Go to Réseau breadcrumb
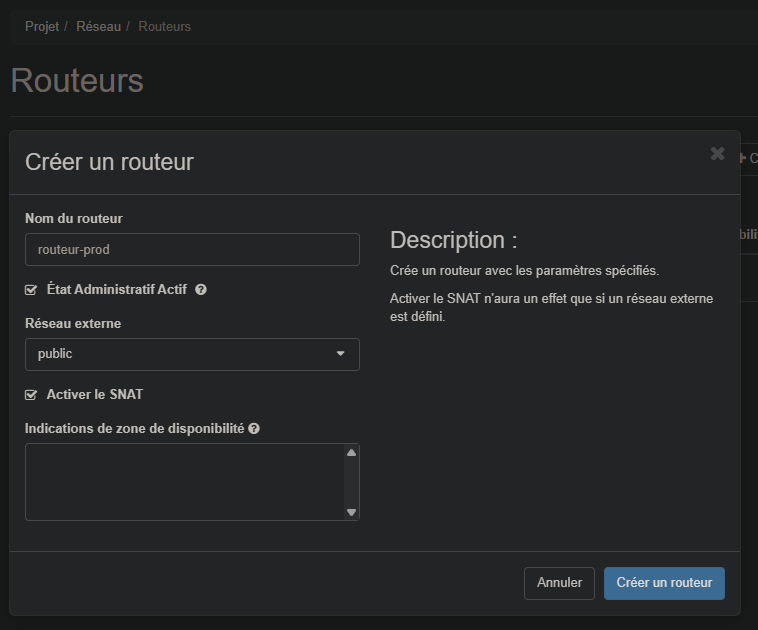Viewport: 758px width, 630px height. (x=99, y=27)
